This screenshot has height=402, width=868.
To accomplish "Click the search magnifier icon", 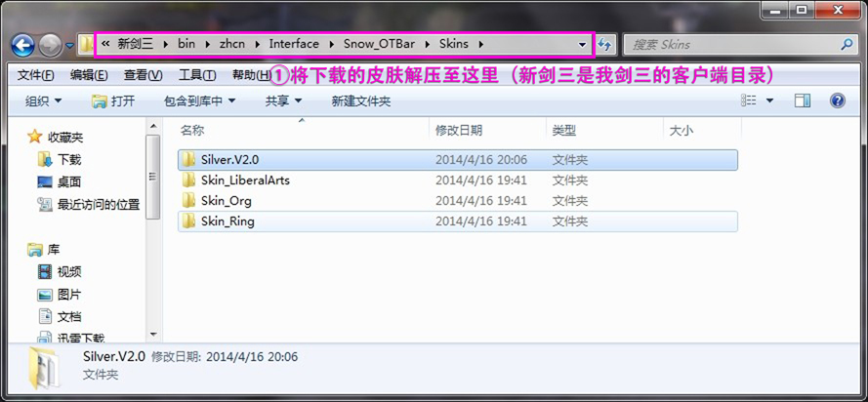I will click(x=846, y=45).
